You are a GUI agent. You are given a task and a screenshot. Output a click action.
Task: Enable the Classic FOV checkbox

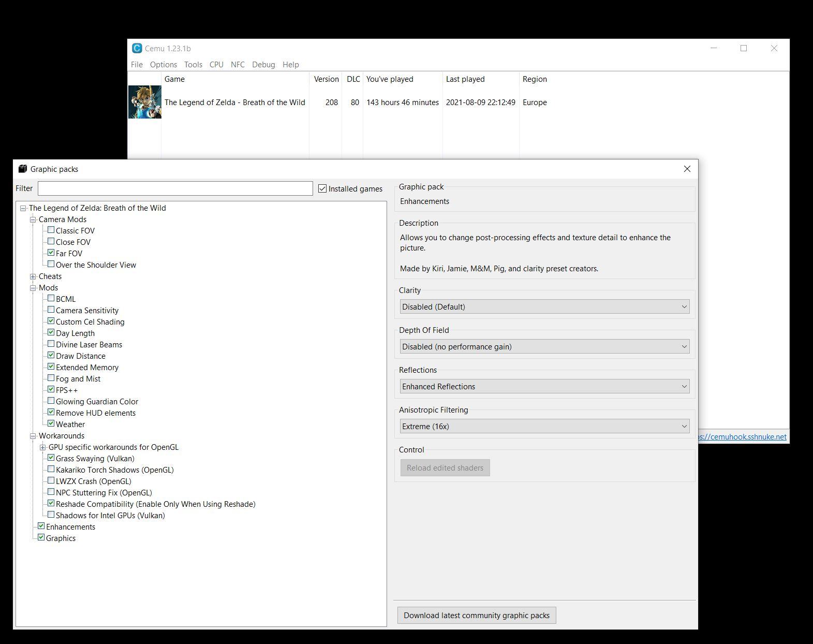pos(51,230)
